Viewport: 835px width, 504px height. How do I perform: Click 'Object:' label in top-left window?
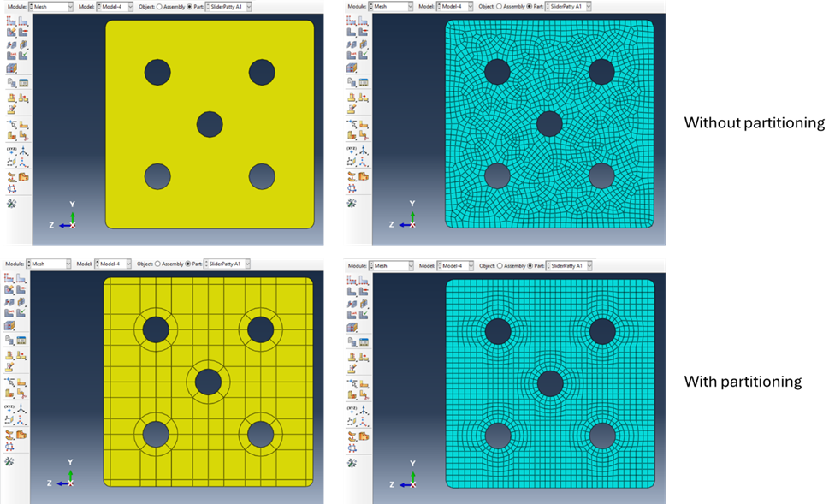pyautogui.click(x=146, y=7)
